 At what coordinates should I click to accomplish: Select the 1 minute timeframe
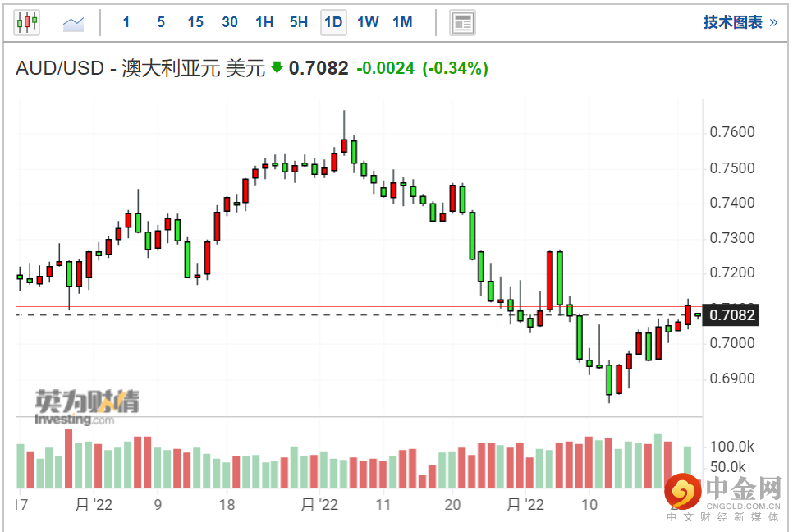(126, 22)
